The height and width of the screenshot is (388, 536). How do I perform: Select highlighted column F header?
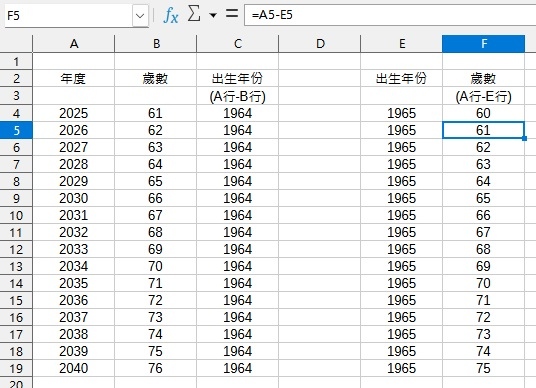484,44
